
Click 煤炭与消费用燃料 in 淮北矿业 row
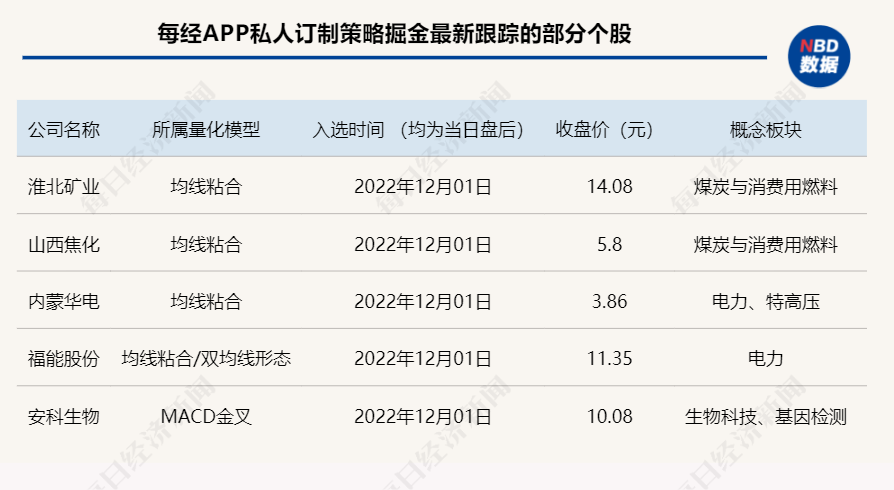tap(766, 187)
